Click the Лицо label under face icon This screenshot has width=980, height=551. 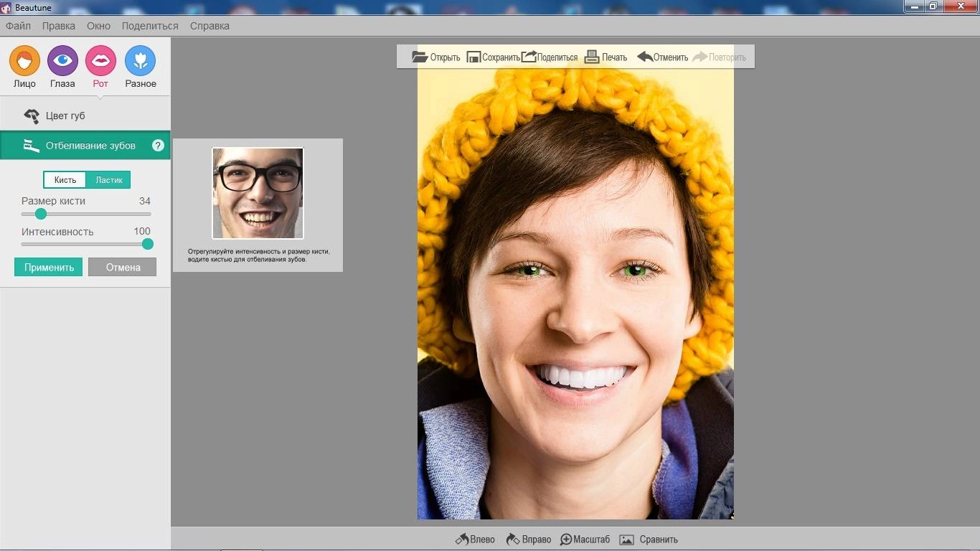pyautogui.click(x=24, y=84)
